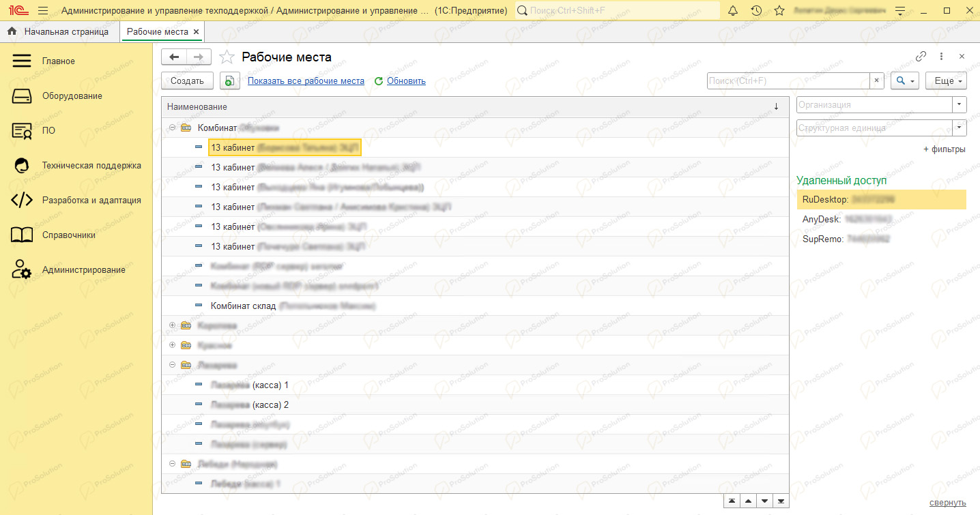The image size is (980, 515).
Task: Click the copy-create icon beside Создать
Action: point(231,81)
